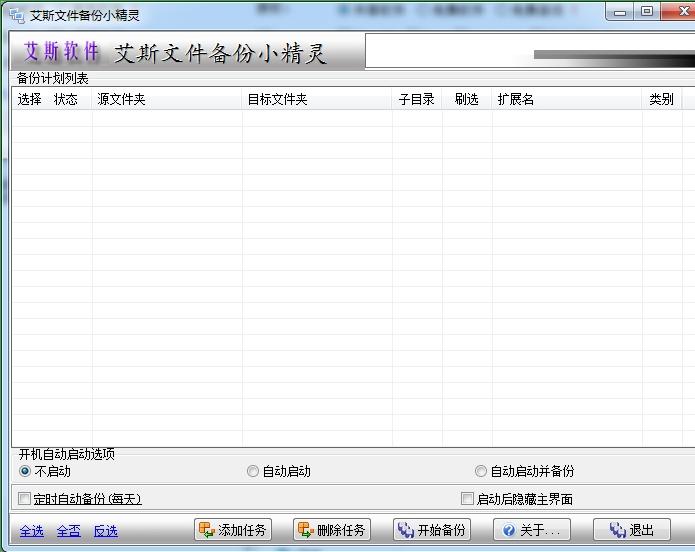
Task: Click the 删除任务 button icon
Action: pyautogui.click(x=305, y=530)
